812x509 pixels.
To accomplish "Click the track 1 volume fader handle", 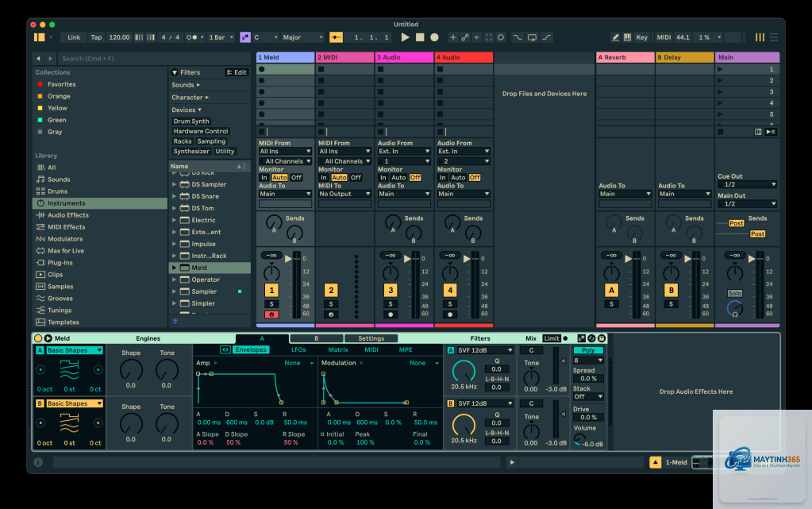I will (x=288, y=259).
